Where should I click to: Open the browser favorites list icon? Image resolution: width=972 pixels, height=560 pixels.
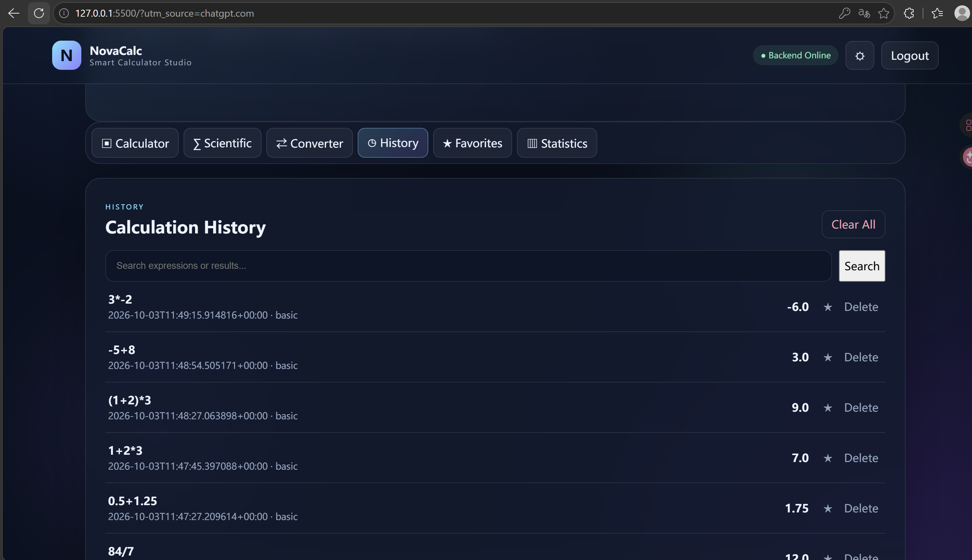(x=937, y=14)
